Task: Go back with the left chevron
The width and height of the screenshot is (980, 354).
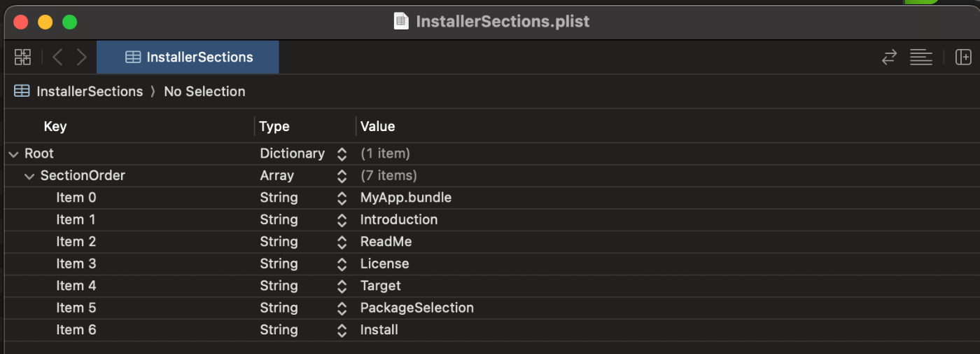Action: tap(58, 57)
